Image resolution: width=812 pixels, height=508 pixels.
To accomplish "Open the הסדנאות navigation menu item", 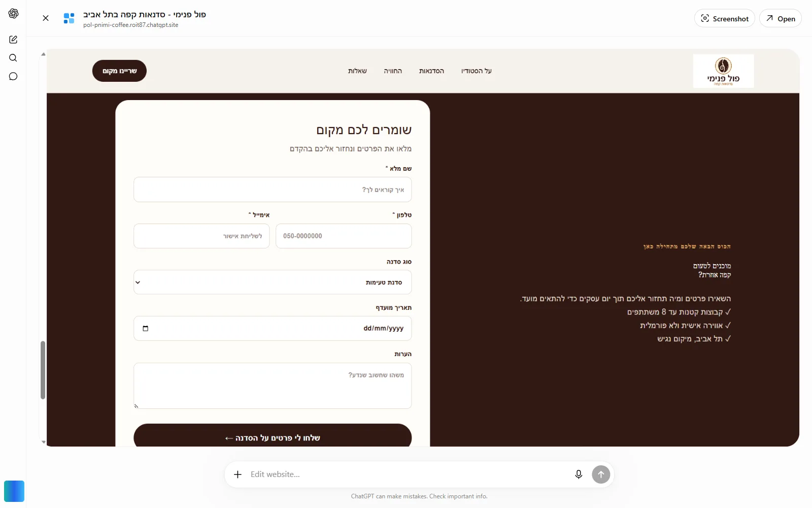I will tap(431, 71).
